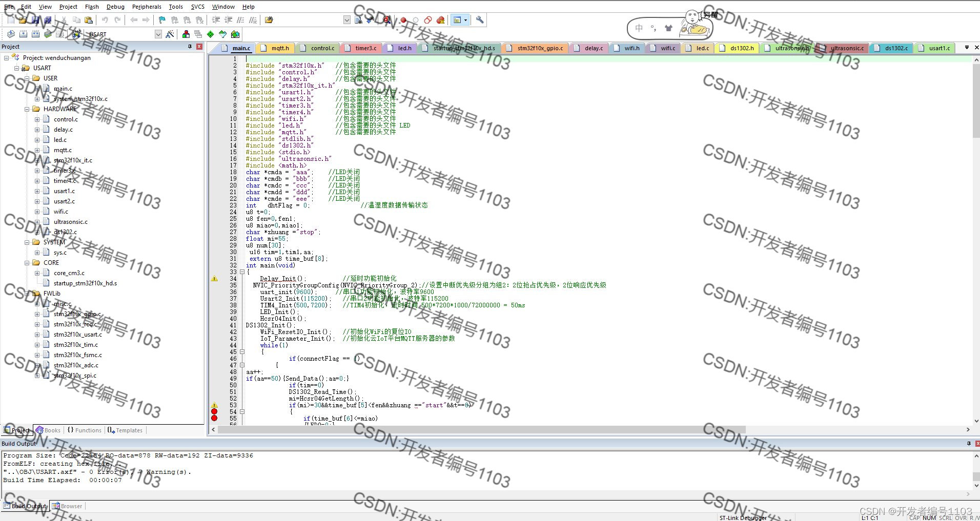Viewport: 980px width, 521px height.
Task: Open configuration wrench icon
Action: pos(480,20)
